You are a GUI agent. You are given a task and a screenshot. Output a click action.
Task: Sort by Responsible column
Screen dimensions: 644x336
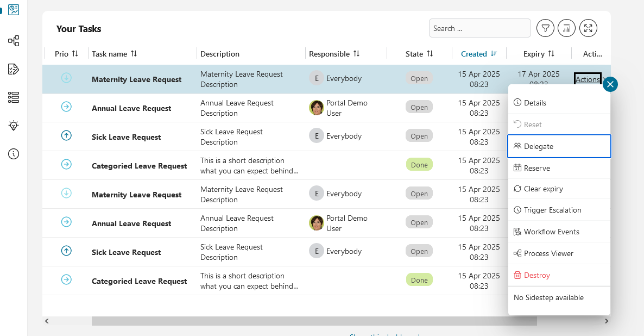356,54
